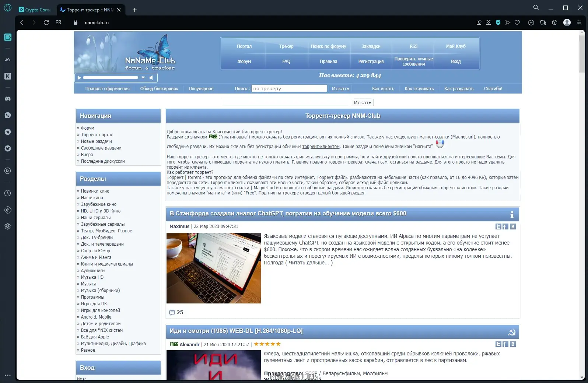
Task: Reload the nnmclub.to page
Action: coord(46,22)
